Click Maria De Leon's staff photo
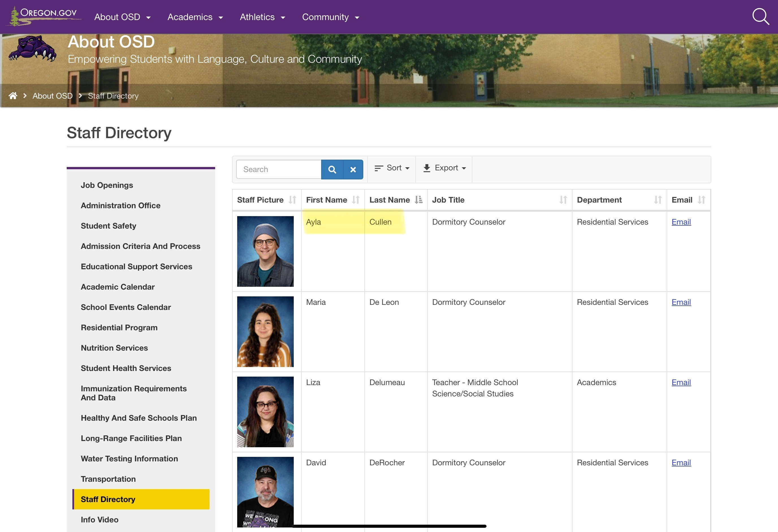Viewport: 778px width, 532px height. pyautogui.click(x=265, y=332)
